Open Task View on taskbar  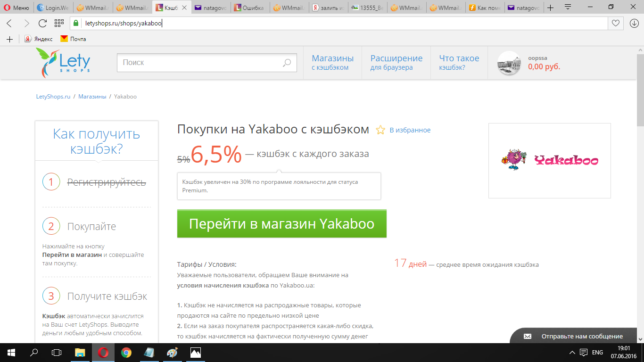(x=57, y=353)
